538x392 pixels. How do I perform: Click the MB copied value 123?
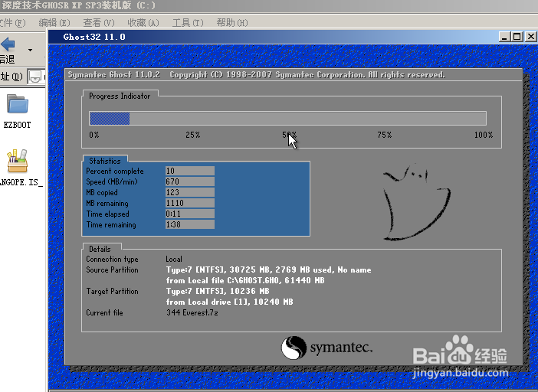pos(190,192)
